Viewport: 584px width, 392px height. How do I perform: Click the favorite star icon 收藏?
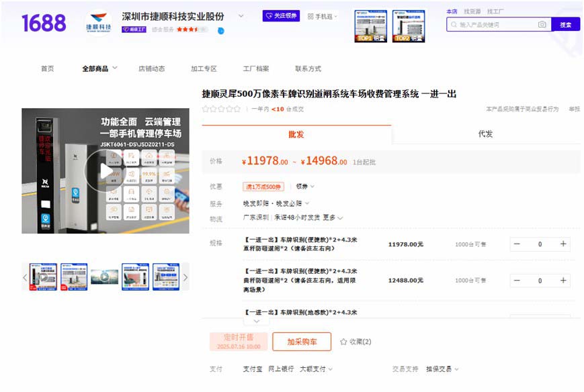pos(343,342)
